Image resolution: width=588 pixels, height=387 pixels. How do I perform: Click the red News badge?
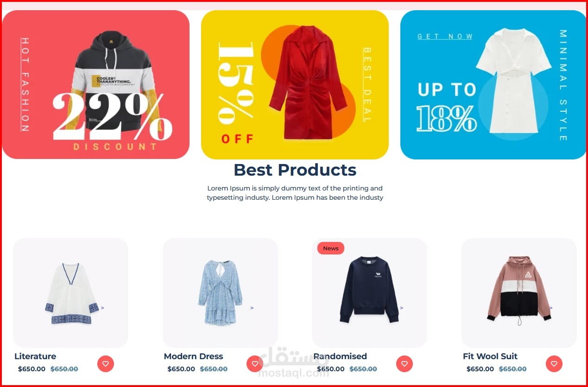pos(331,248)
